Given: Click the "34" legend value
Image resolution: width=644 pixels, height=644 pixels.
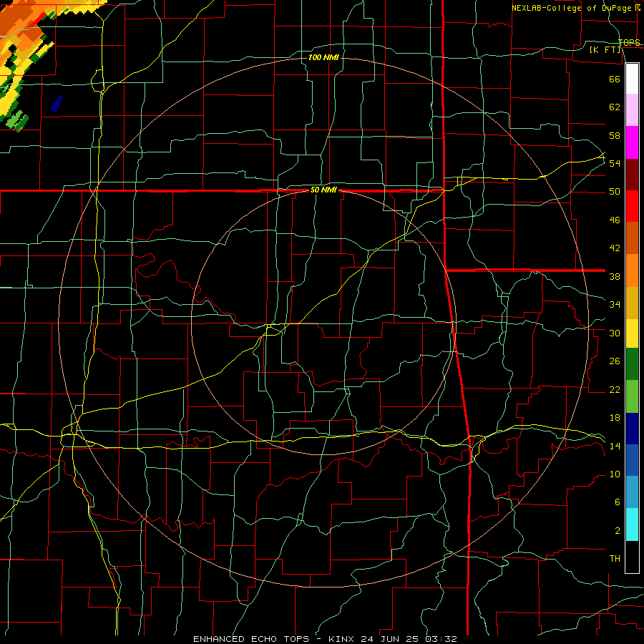Looking at the screenshot, I should 615,305.
